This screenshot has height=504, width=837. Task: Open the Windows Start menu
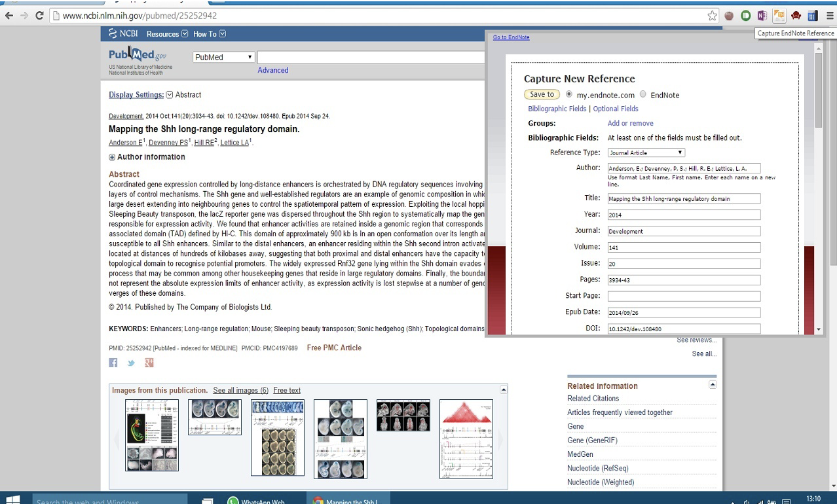[x=13, y=499]
